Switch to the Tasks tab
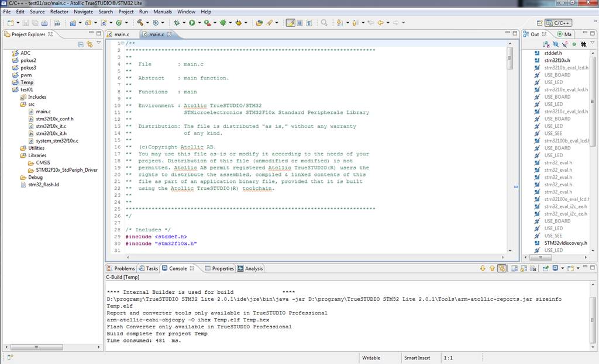Image resolution: width=599 pixels, height=364 pixels. point(148,269)
